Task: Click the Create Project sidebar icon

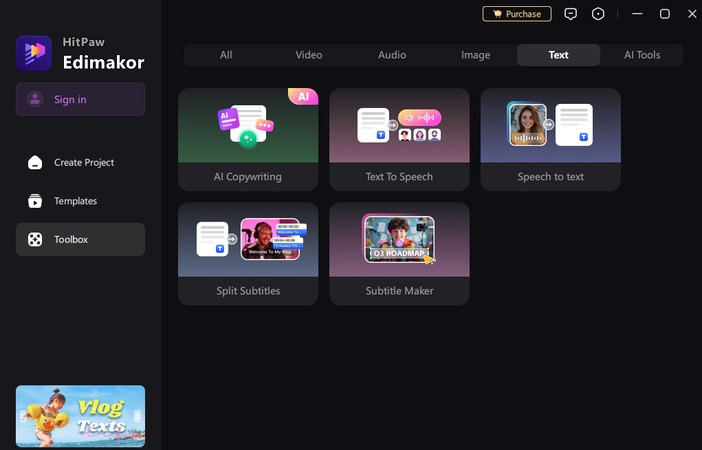Action: coord(35,163)
